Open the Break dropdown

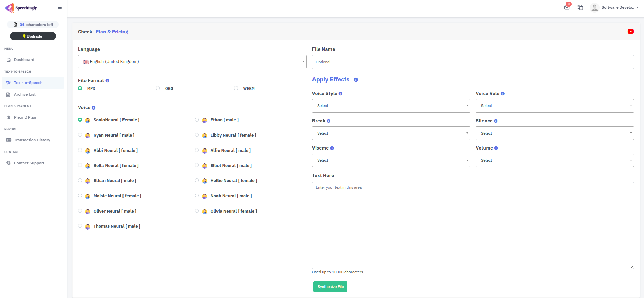(x=391, y=133)
